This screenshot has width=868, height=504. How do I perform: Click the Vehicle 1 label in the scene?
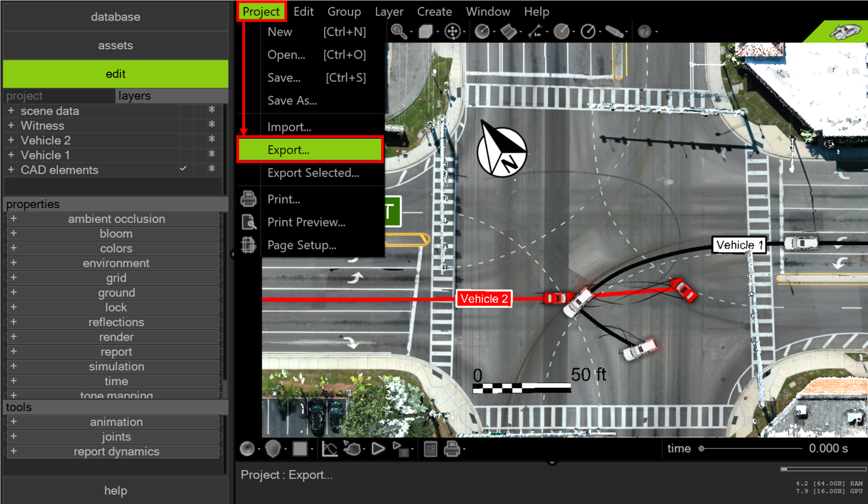pyautogui.click(x=740, y=245)
